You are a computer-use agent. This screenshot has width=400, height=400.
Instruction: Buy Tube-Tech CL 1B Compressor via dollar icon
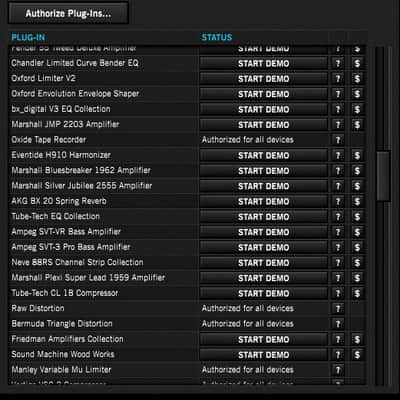pyautogui.click(x=357, y=293)
